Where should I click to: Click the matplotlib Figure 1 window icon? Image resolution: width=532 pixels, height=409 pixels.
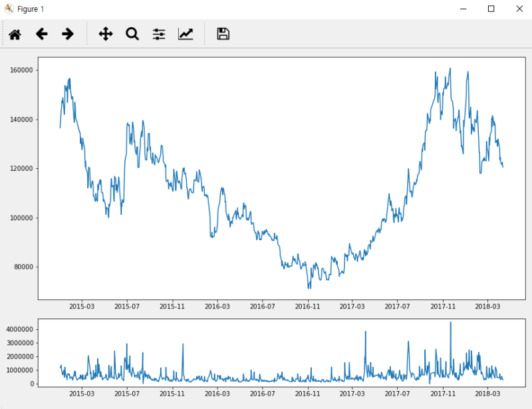9,9
